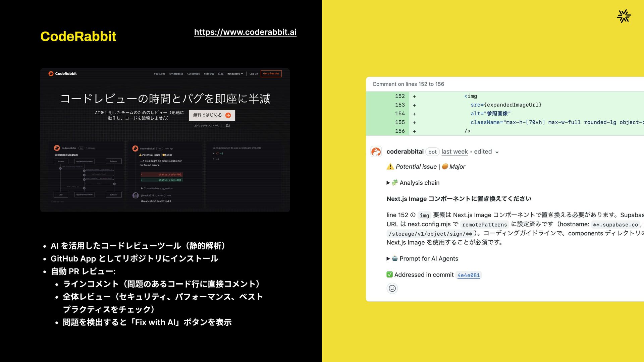Click the small image icon under 2クリックインストール
644x362 pixels.
(228, 126)
